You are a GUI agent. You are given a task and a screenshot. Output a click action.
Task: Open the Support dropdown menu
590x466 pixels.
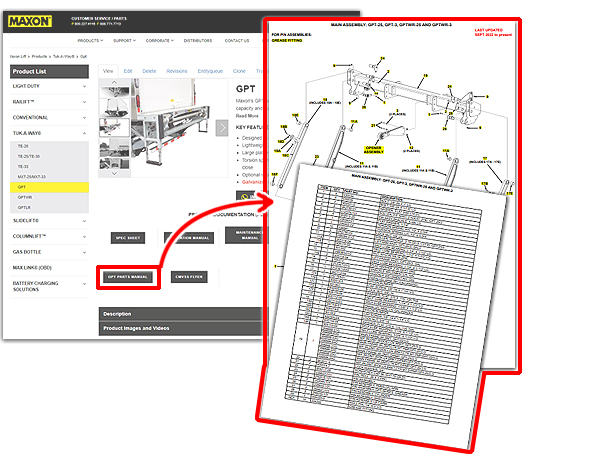point(125,41)
